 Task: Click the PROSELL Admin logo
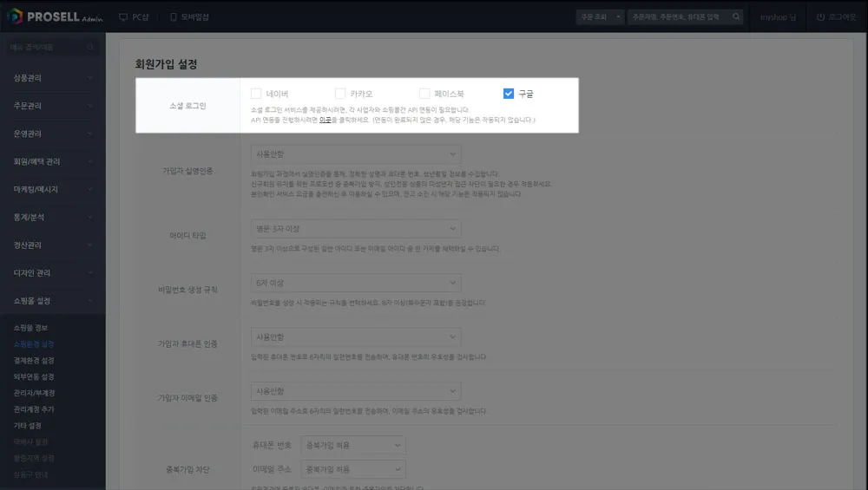[55, 16]
